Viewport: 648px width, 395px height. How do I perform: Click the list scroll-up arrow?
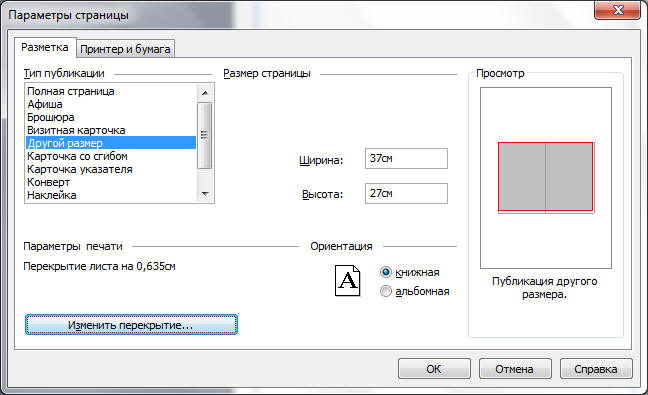point(205,93)
